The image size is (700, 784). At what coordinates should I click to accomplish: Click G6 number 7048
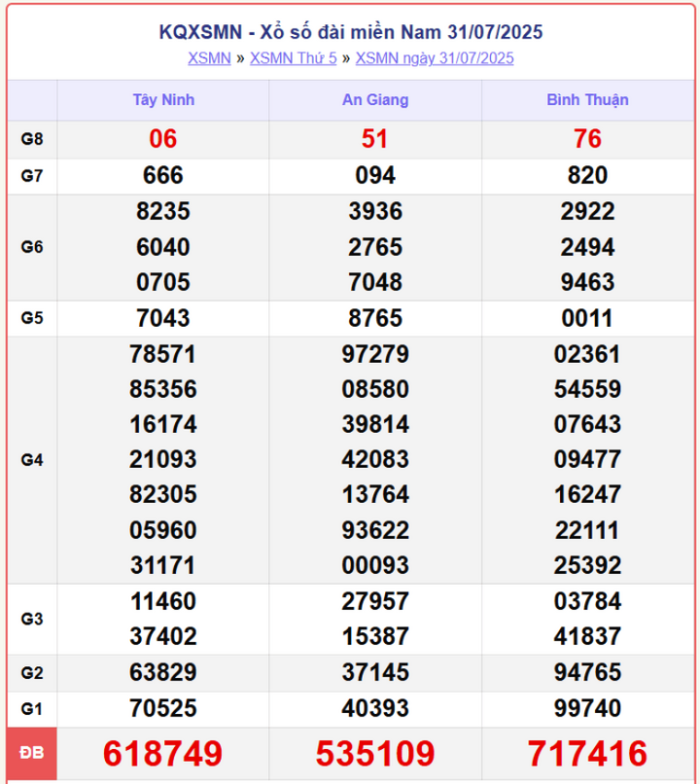tap(375, 282)
